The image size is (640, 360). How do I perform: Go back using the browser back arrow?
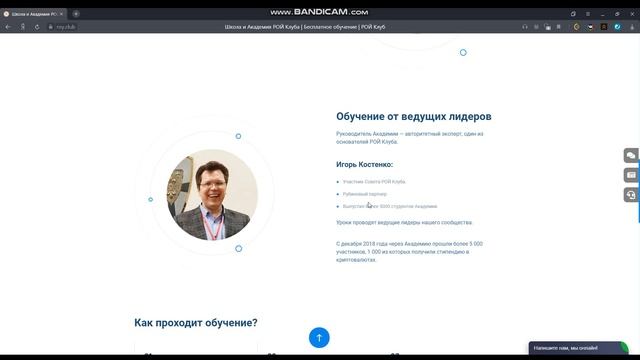pos(8,27)
